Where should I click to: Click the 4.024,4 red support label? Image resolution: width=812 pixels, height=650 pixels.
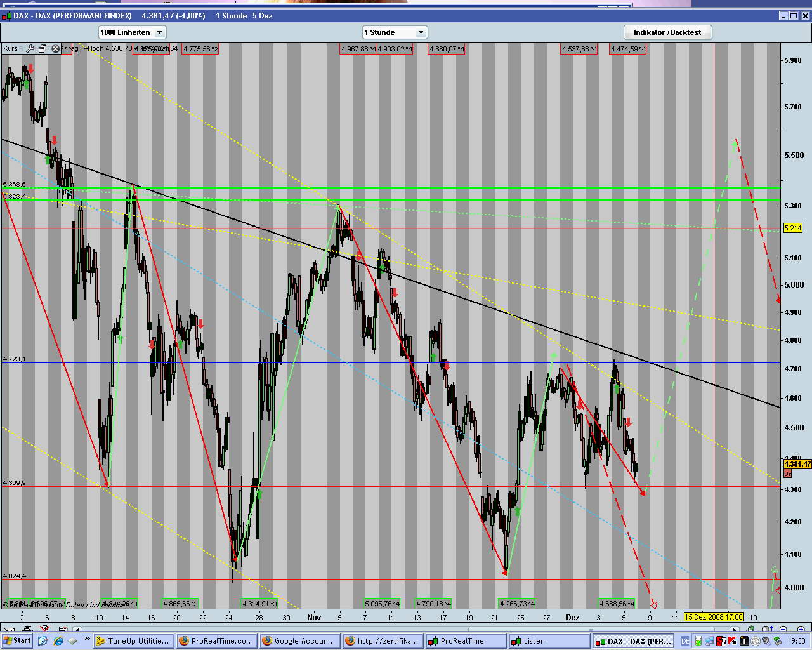[15, 576]
